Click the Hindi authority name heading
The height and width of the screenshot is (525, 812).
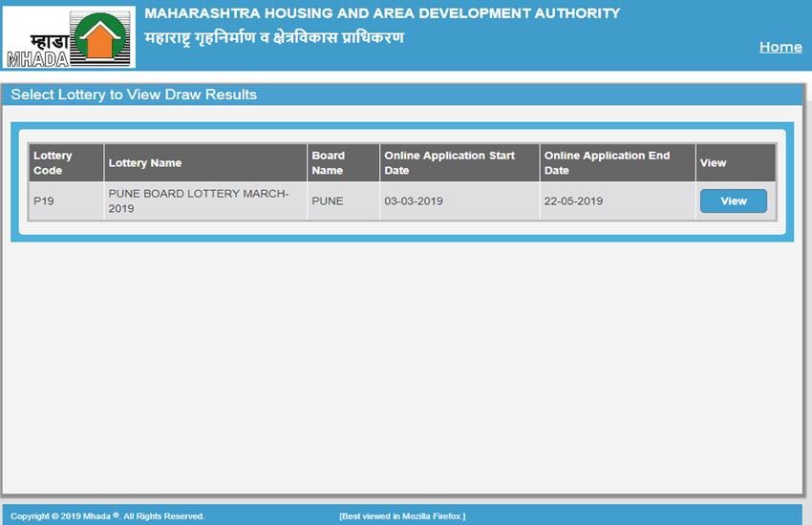[274, 38]
